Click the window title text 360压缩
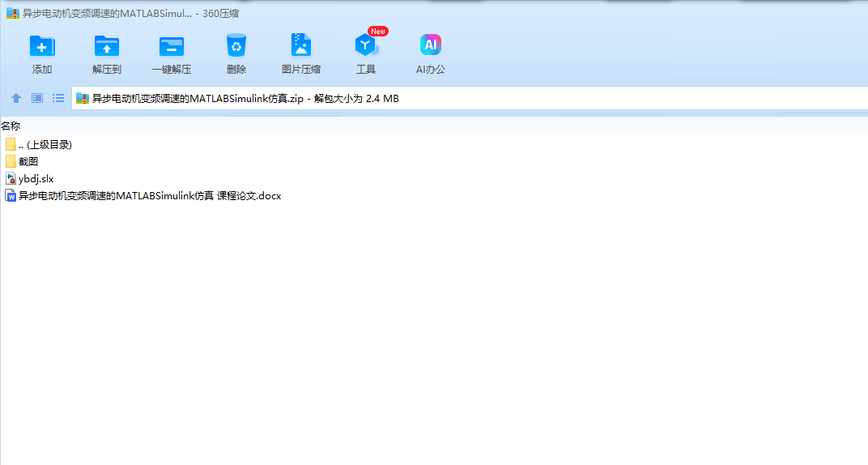The image size is (868, 465). pyautogui.click(x=221, y=13)
